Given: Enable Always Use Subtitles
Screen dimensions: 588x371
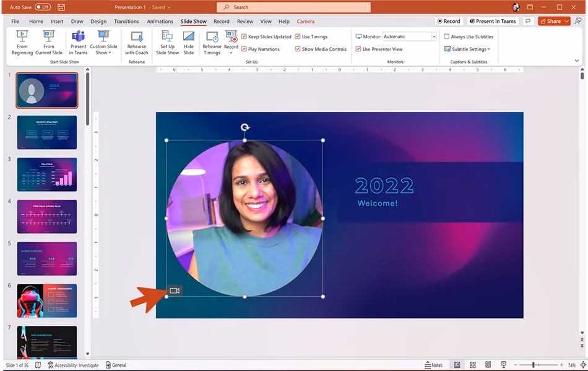Looking at the screenshot, I should point(447,36).
